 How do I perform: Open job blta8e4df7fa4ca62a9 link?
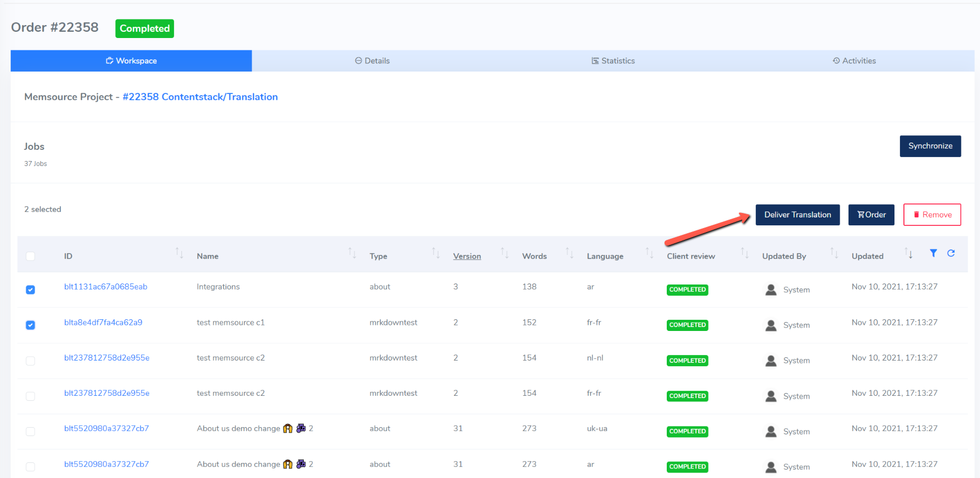[103, 323]
